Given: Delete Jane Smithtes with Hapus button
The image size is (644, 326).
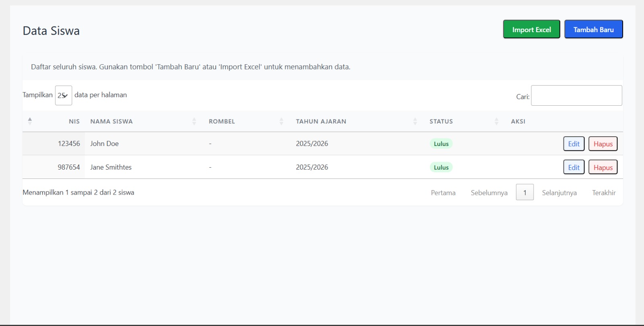Looking at the screenshot, I should (x=603, y=167).
